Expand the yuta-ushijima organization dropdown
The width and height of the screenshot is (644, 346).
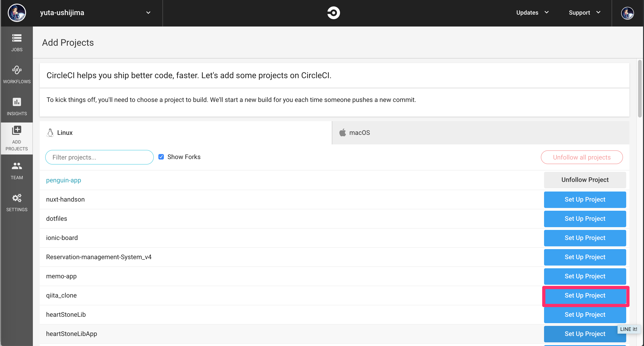148,13
